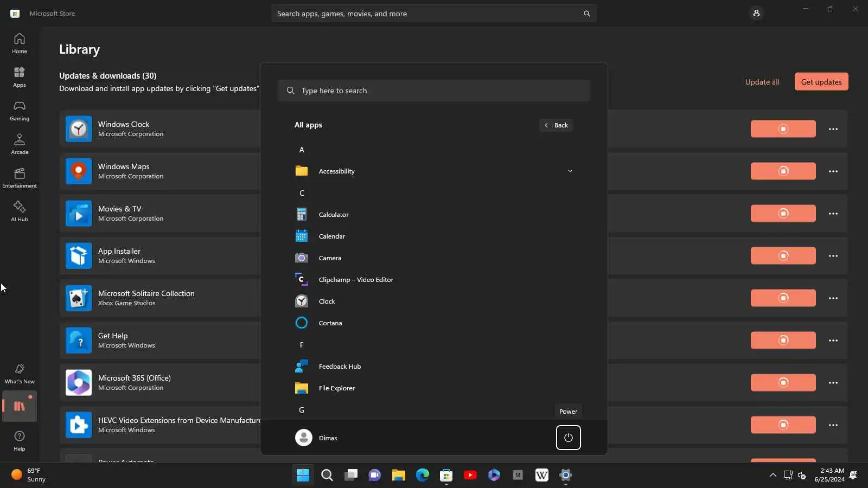The width and height of the screenshot is (868, 488).
Task: Jump to letter G in All apps
Action: click(x=302, y=410)
